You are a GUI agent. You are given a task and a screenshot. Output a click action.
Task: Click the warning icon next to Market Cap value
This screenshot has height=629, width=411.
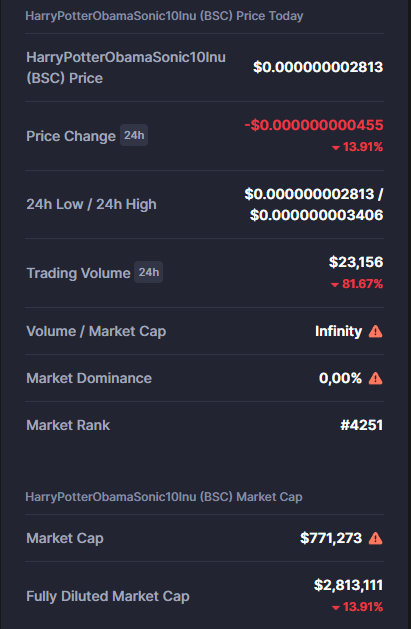[x=375, y=538]
